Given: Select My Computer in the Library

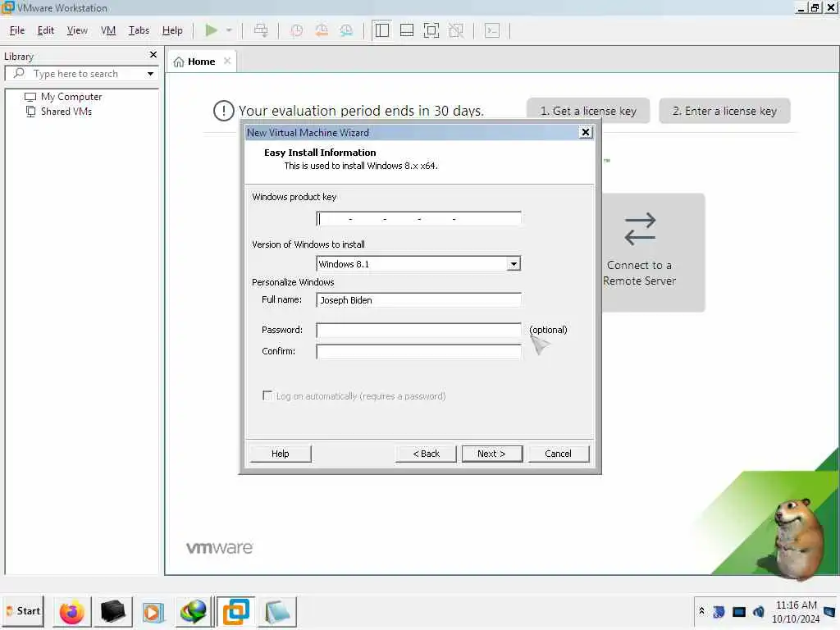Looking at the screenshot, I should (x=71, y=97).
